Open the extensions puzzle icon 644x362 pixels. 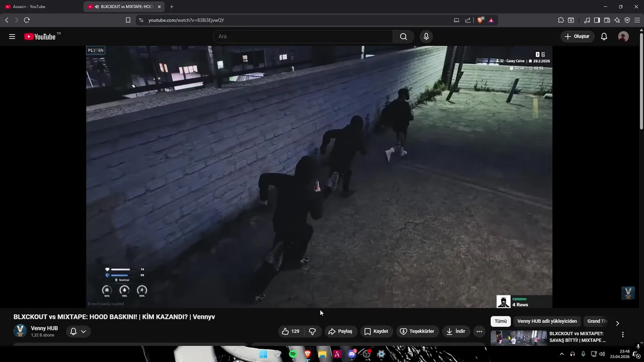coord(561,20)
